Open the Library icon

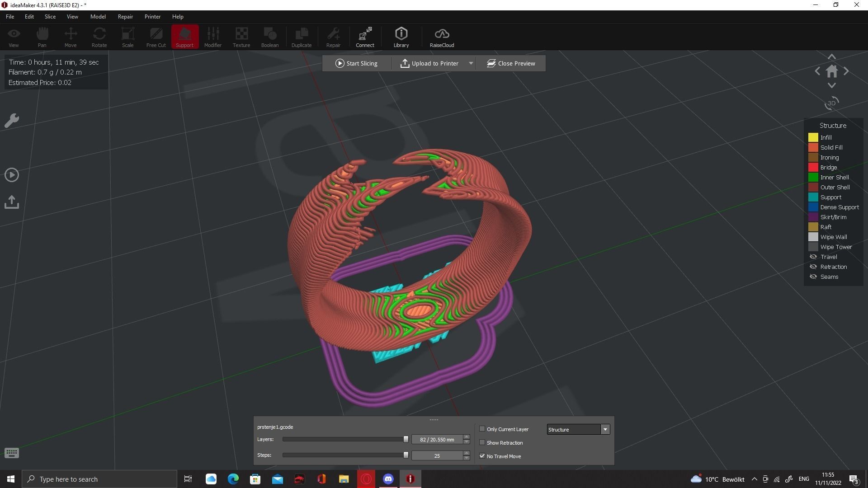401,37
